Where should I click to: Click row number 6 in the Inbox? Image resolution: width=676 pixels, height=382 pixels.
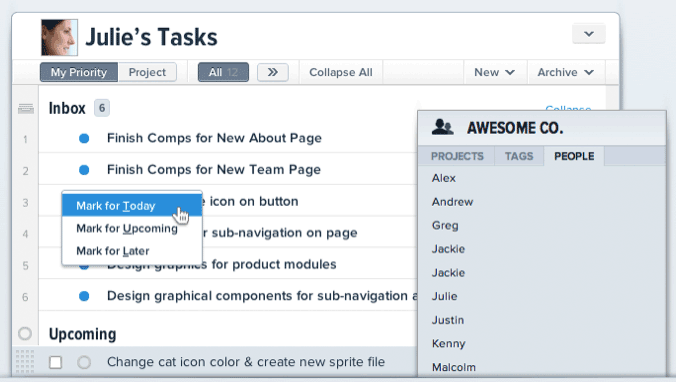pos(25,297)
